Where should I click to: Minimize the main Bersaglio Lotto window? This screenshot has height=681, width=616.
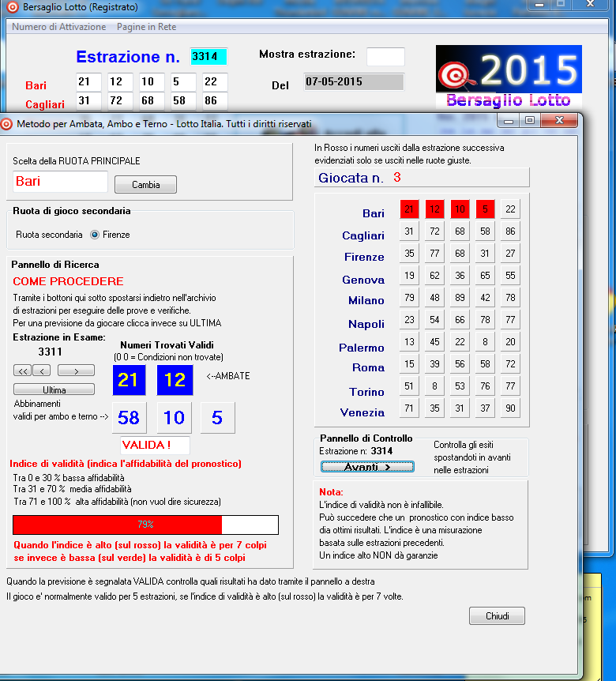pyautogui.click(x=539, y=5)
